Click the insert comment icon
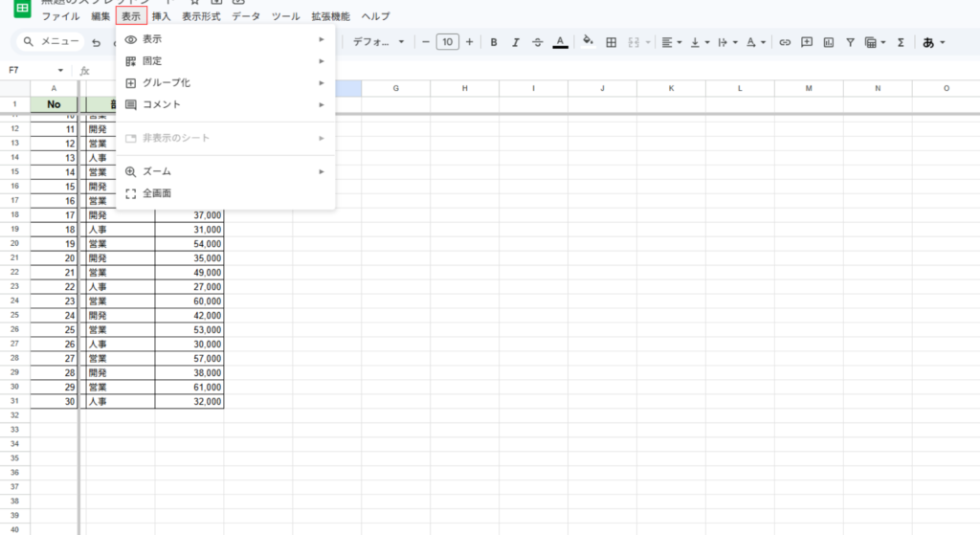The width and height of the screenshot is (980, 535). click(x=807, y=42)
